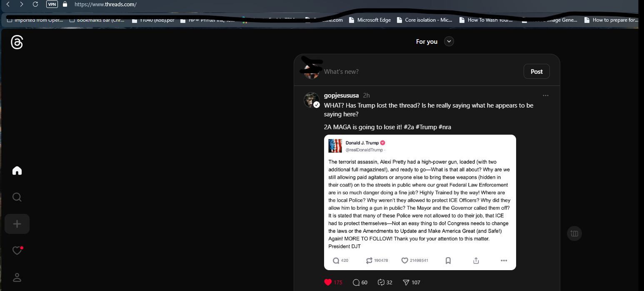Expand the For you feed dropdown
This screenshot has width=644, height=291.
pos(449,41)
